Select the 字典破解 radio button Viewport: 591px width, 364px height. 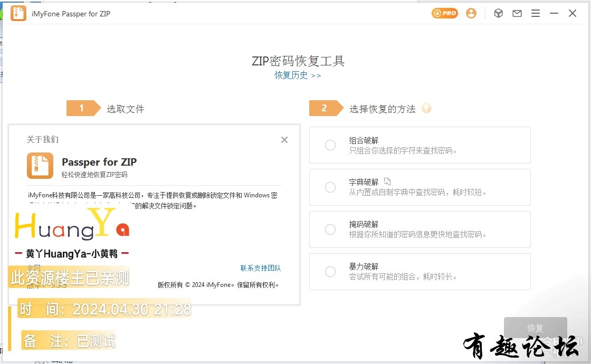click(330, 187)
